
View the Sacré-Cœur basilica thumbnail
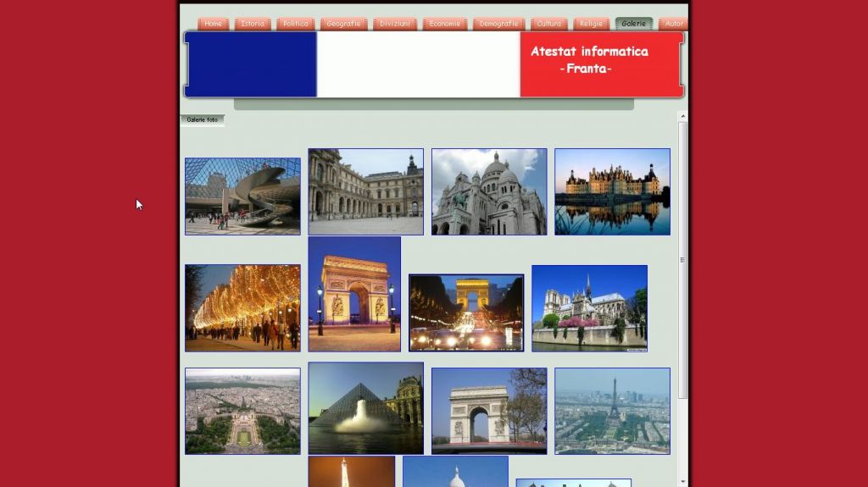pos(489,192)
